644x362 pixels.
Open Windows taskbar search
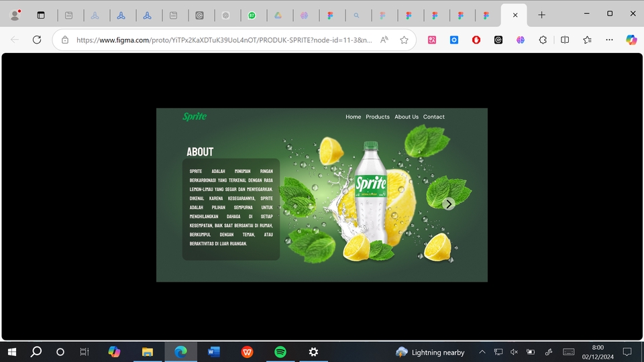[x=36, y=352]
